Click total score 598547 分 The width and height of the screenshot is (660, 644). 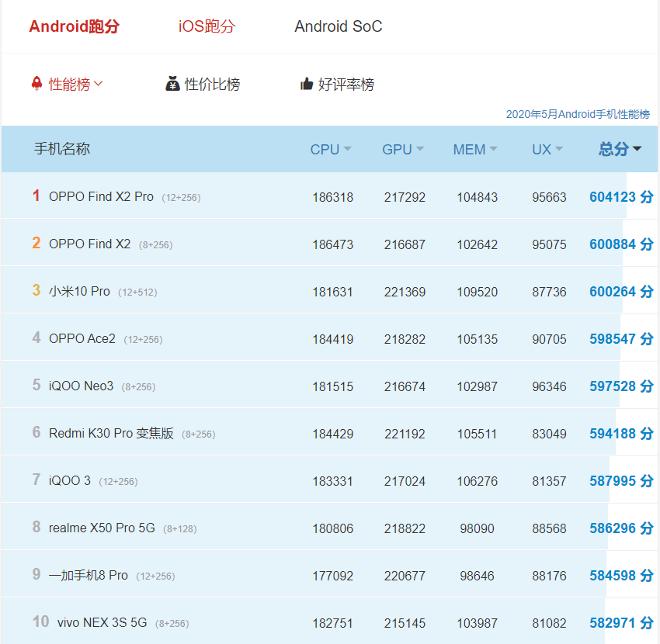(x=621, y=339)
